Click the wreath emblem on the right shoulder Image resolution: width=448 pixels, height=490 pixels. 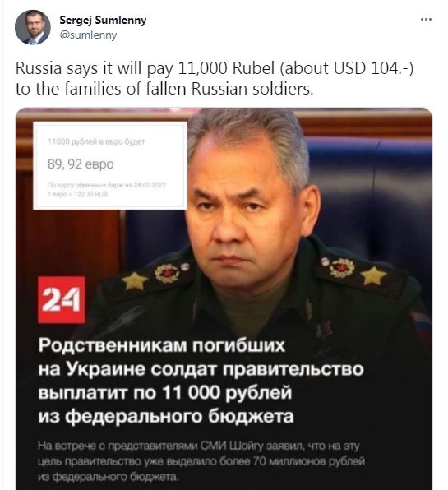342,268
